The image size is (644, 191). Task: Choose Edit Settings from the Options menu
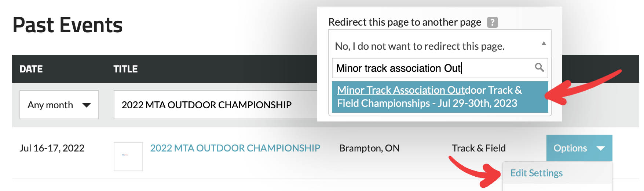(x=536, y=173)
